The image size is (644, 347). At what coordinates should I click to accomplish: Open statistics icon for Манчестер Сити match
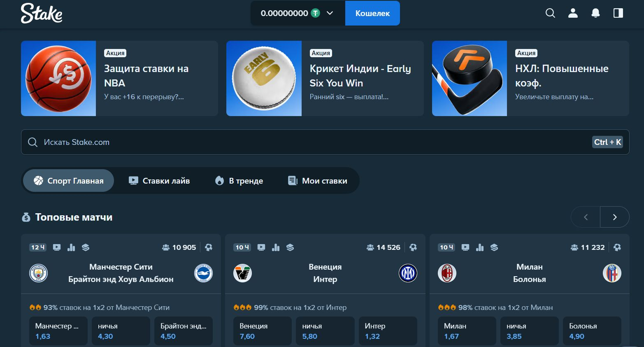point(71,247)
